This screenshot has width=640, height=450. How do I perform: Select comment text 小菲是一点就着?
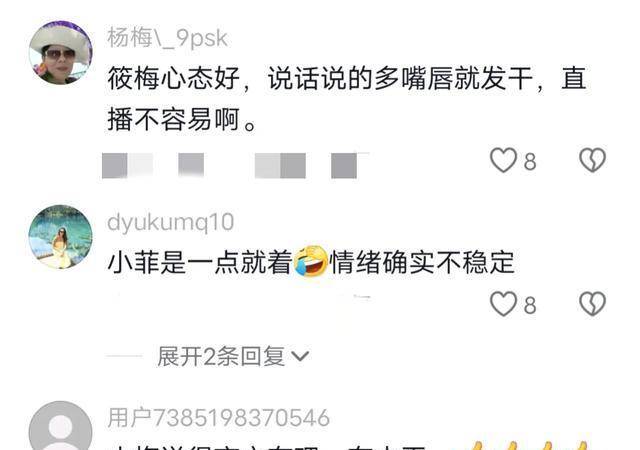tap(200, 262)
